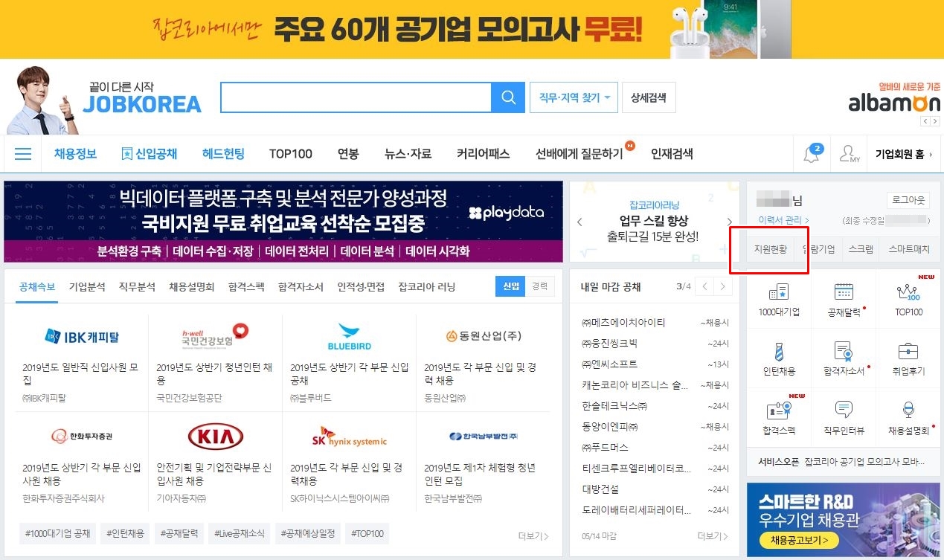Click the 동원산업(주) logo

[484, 336]
